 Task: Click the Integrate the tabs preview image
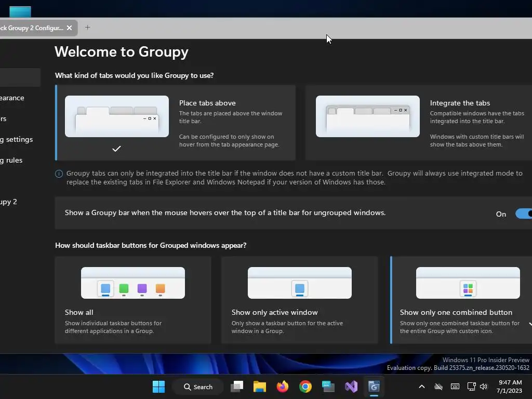click(x=367, y=116)
